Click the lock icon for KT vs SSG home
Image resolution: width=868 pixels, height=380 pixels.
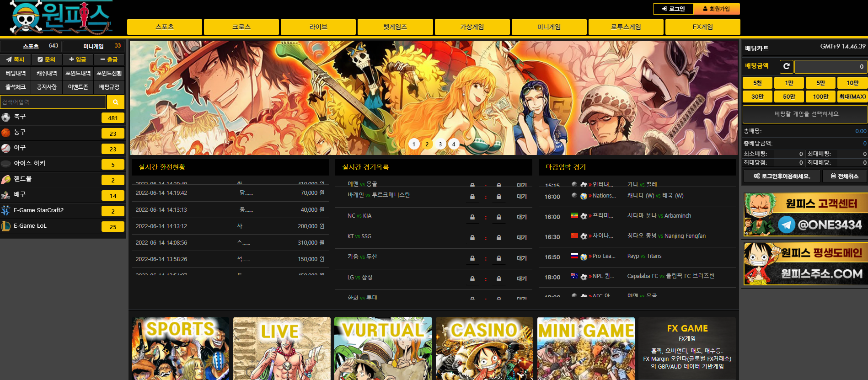(x=472, y=238)
